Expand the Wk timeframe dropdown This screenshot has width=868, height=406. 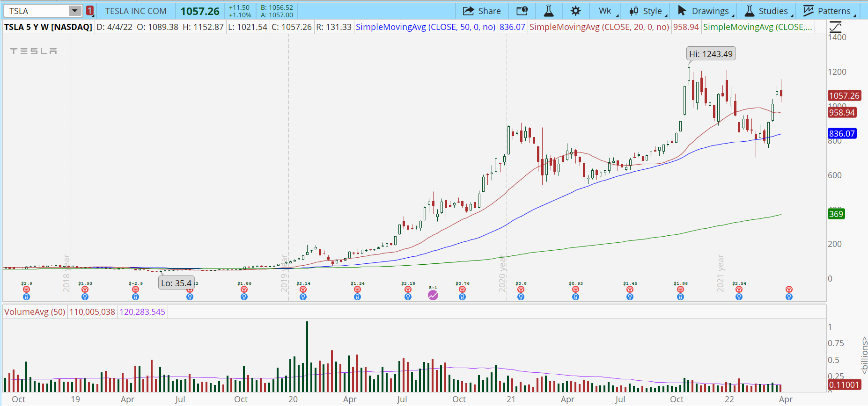608,11
